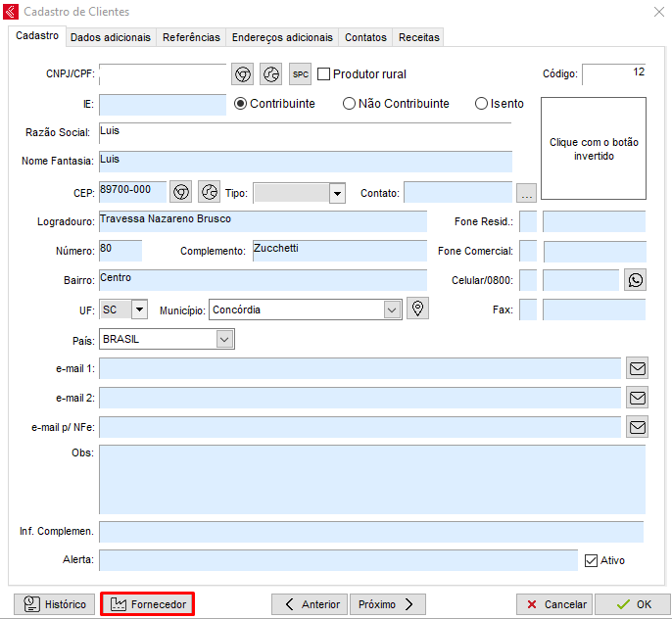Toggle the Produtor rural checkbox
Image resolution: width=672 pixels, height=619 pixels.
(324, 74)
